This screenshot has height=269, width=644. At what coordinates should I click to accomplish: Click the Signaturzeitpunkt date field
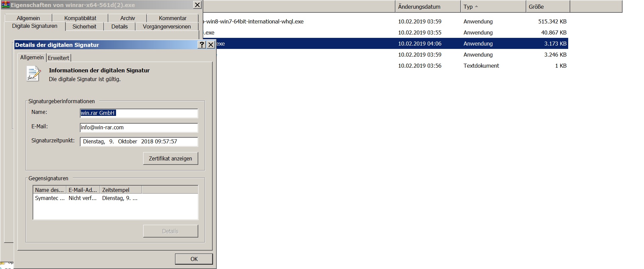[x=139, y=142]
